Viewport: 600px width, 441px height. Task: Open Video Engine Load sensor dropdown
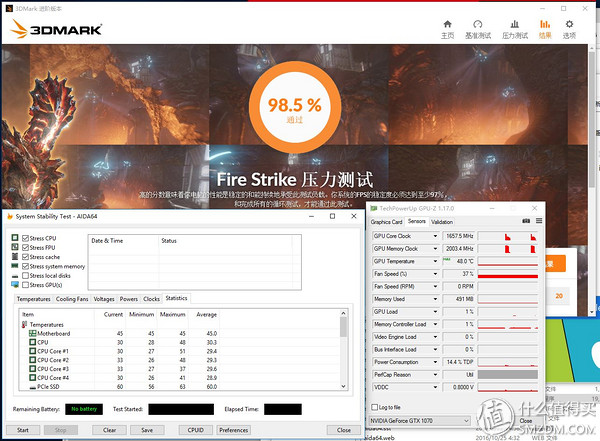[435, 337]
